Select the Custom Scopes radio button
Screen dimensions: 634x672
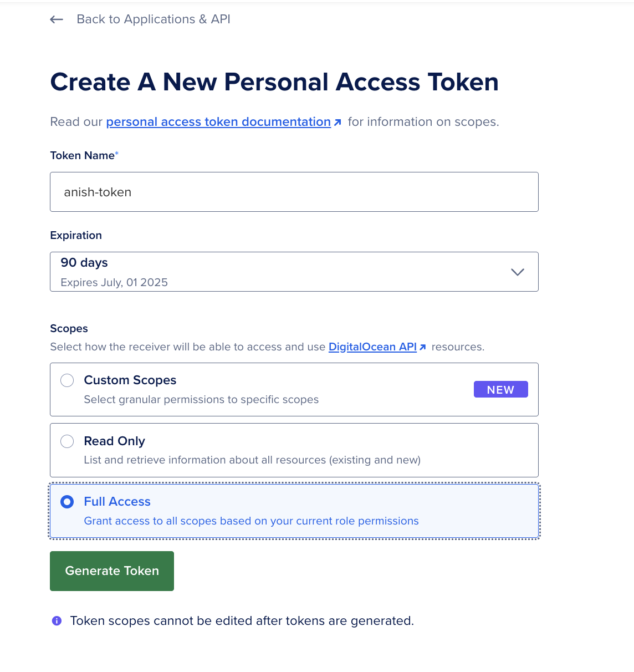point(67,380)
